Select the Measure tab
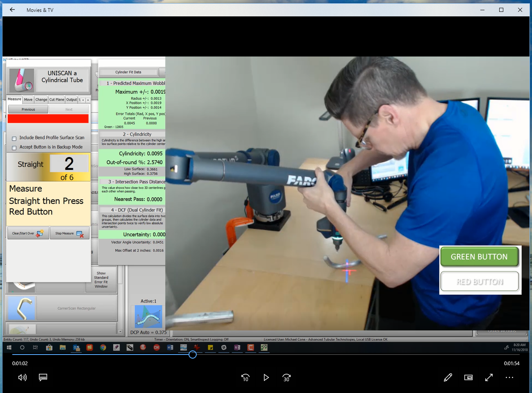Image resolution: width=532 pixels, height=393 pixels. (x=14, y=99)
